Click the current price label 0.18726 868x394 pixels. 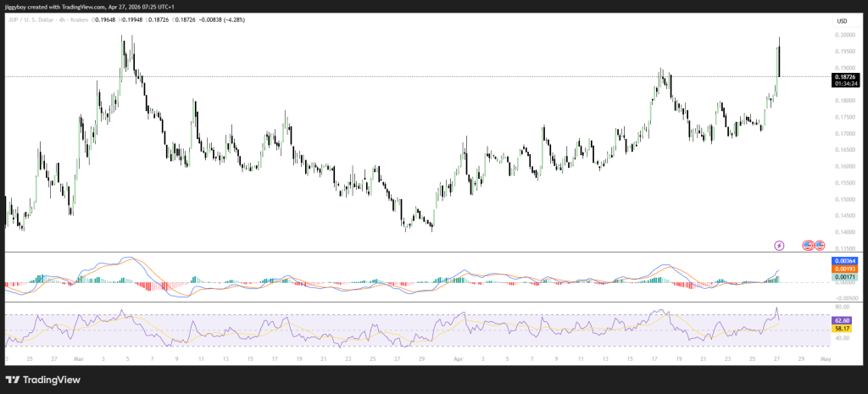point(846,76)
